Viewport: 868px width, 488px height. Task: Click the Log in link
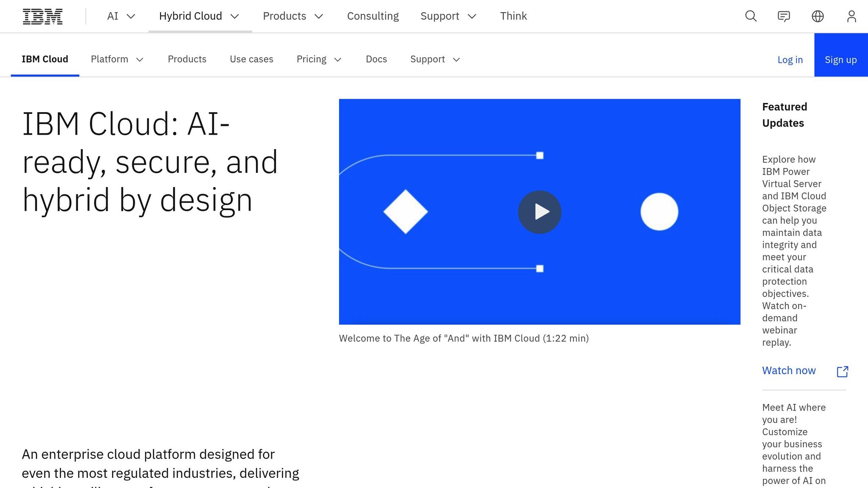click(790, 60)
